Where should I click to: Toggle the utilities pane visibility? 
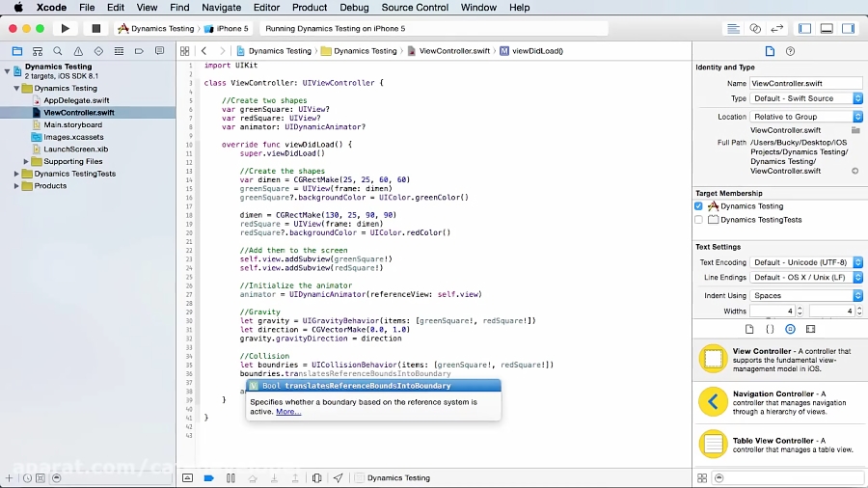(848, 28)
